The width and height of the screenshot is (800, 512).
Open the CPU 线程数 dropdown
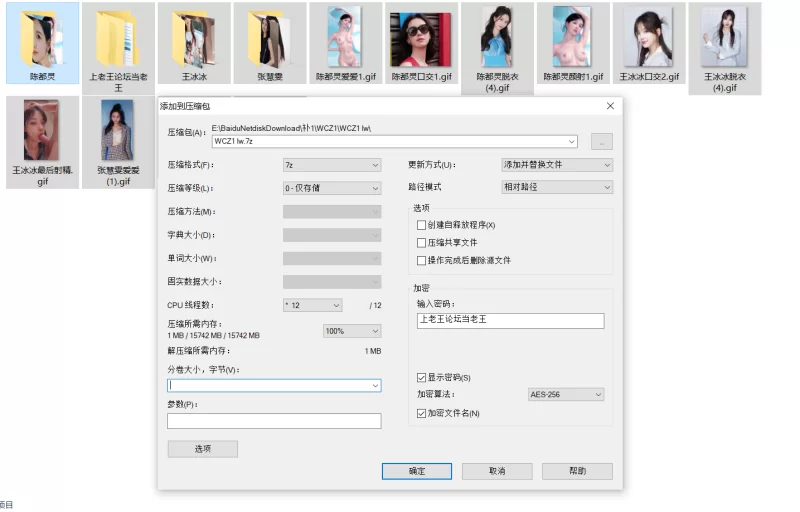click(x=313, y=305)
